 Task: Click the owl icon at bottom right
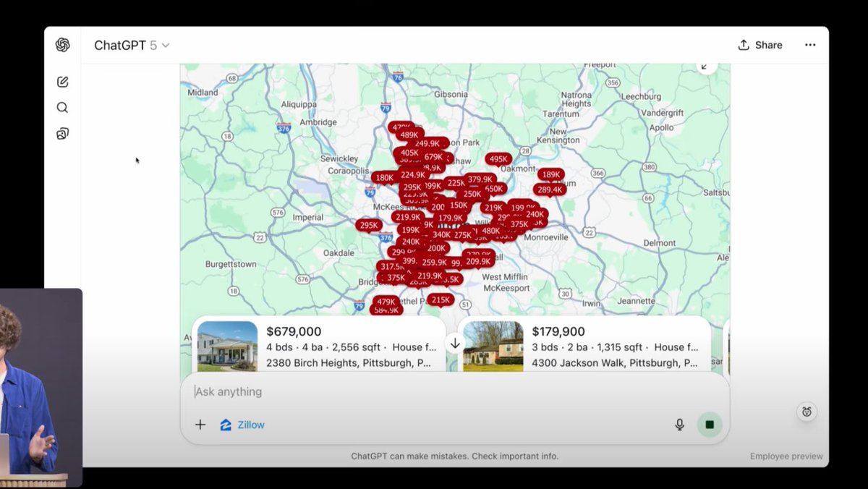(807, 412)
